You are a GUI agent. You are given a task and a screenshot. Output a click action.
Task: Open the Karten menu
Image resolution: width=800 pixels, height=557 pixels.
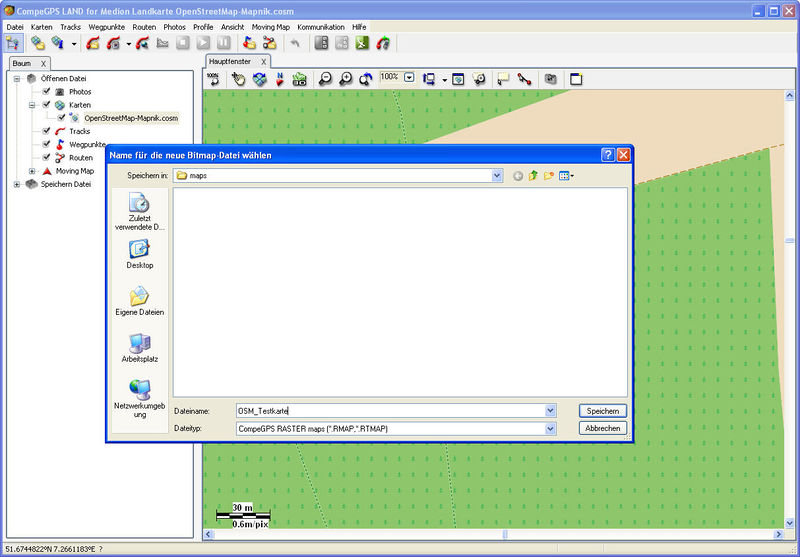42,26
